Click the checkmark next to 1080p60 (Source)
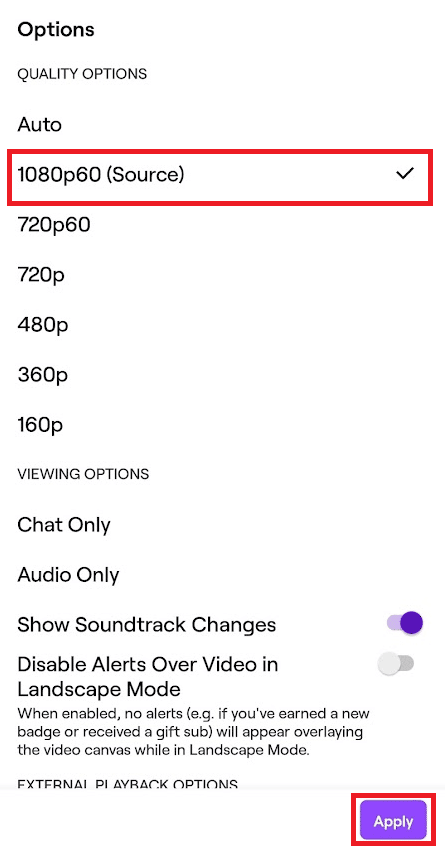Viewport: 445px width, 850px height. 405,174
